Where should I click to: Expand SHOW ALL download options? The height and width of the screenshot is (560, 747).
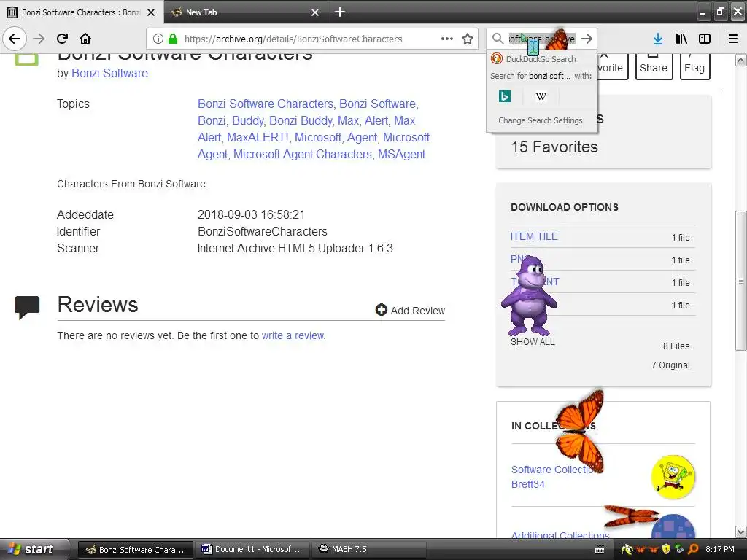[533, 342]
